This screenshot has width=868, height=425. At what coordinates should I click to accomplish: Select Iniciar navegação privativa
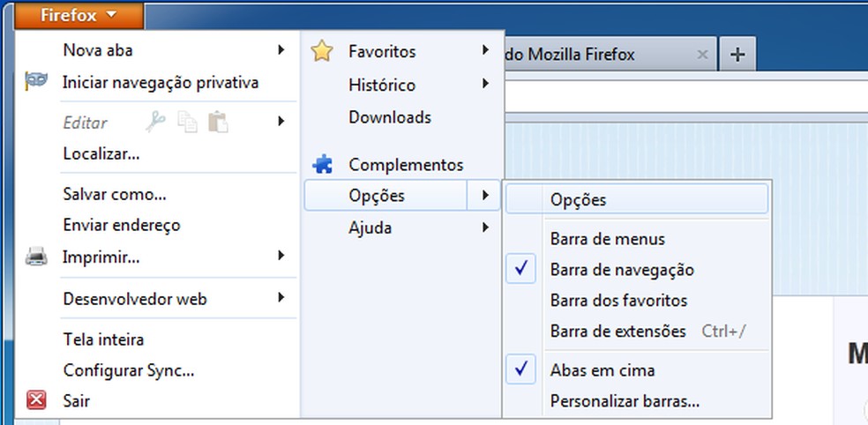click(x=161, y=83)
